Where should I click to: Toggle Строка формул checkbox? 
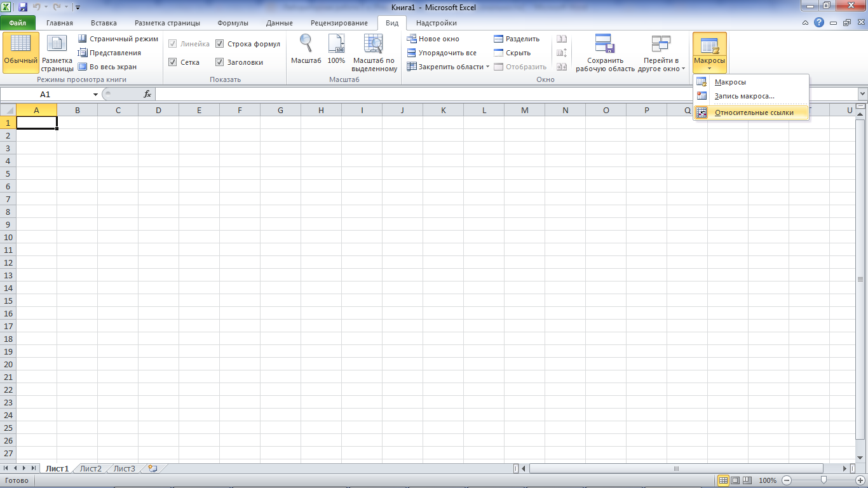219,44
